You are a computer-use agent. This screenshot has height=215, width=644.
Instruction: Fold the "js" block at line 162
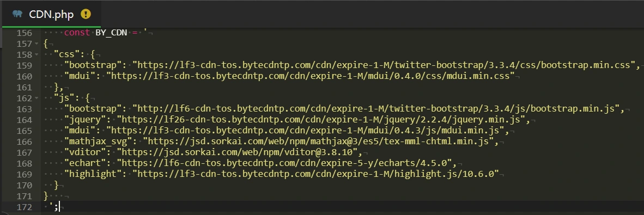[x=37, y=98]
